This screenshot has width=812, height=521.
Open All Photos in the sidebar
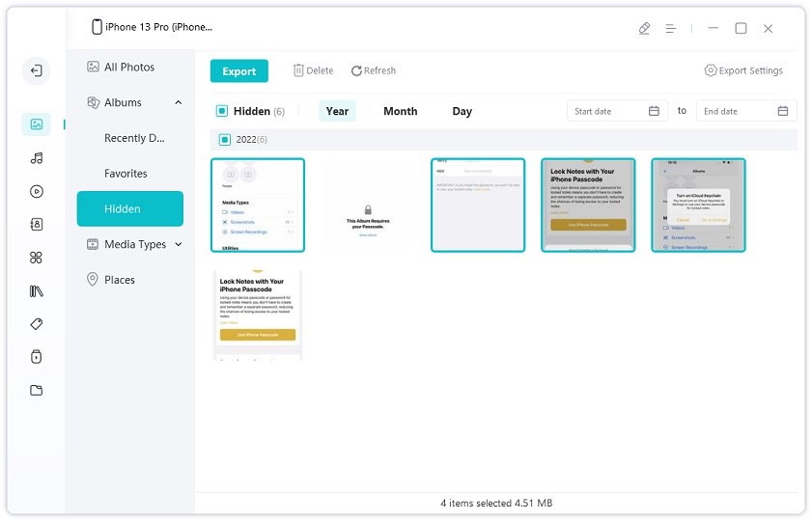(x=129, y=67)
